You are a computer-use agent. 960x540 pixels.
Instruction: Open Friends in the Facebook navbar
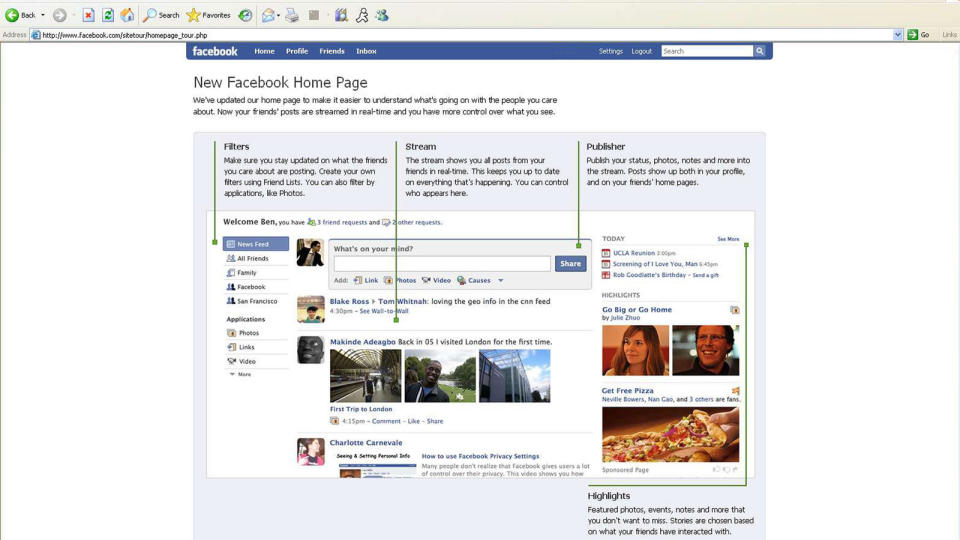pyautogui.click(x=332, y=51)
